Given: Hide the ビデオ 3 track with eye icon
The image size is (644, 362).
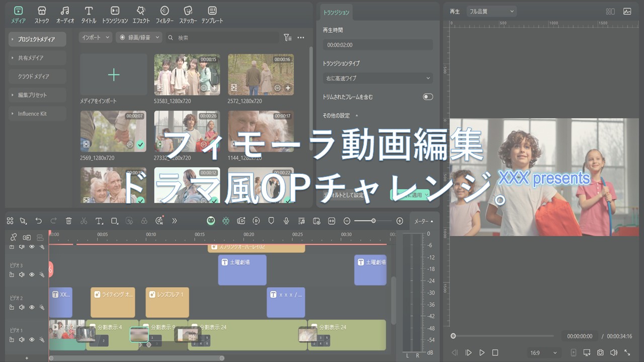Looking at the screenshot, I should 32,275.
